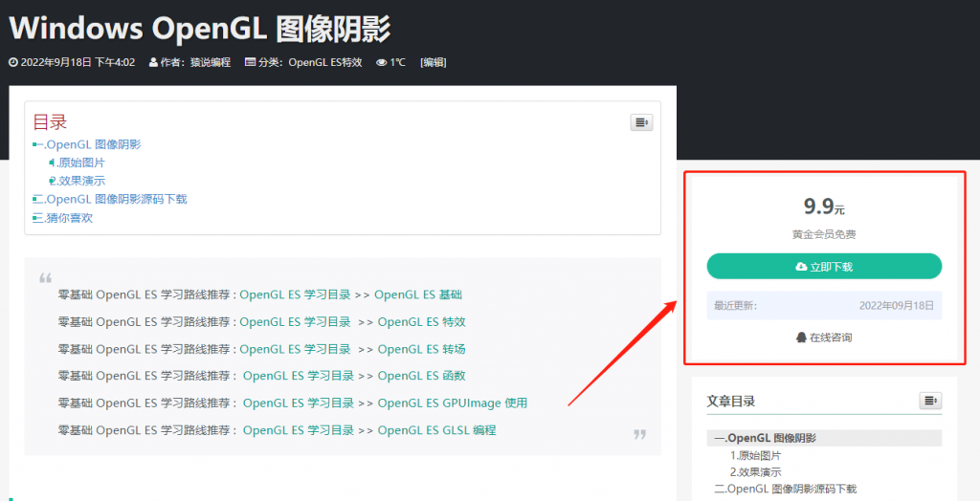Open 在线咨询 online consultation

[x=824, y=338]
